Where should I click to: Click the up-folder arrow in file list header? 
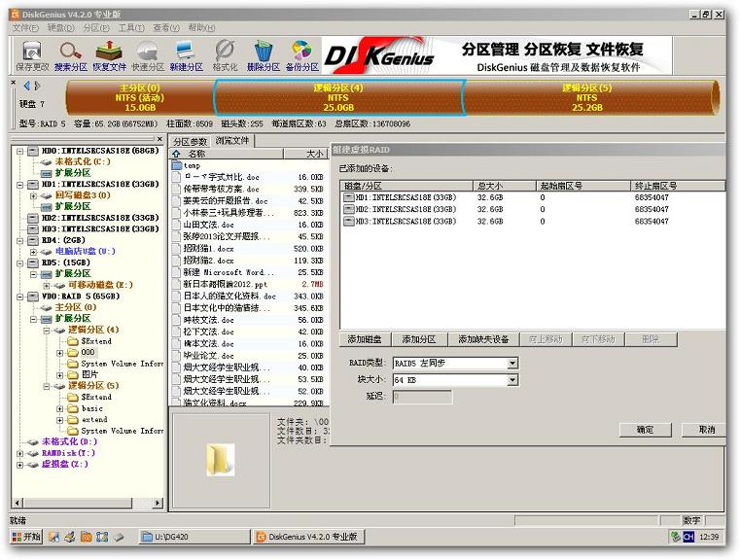click(177, 154)
